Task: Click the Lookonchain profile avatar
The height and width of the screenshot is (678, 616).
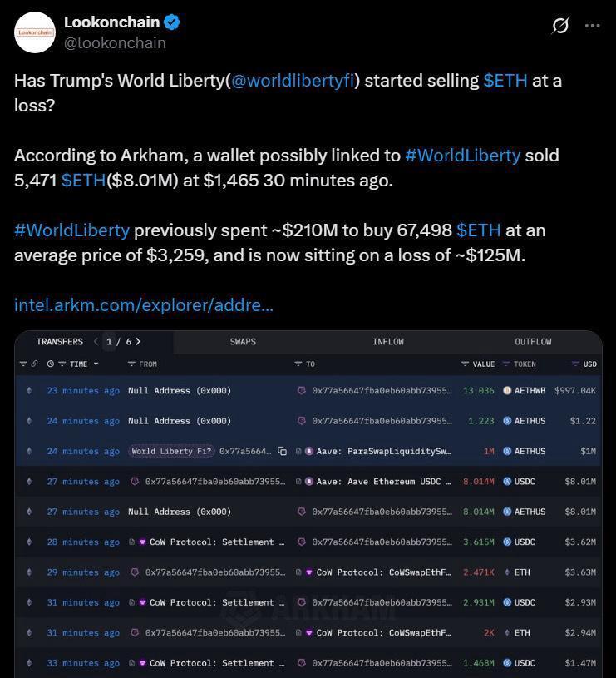Action: click(34, 32)
